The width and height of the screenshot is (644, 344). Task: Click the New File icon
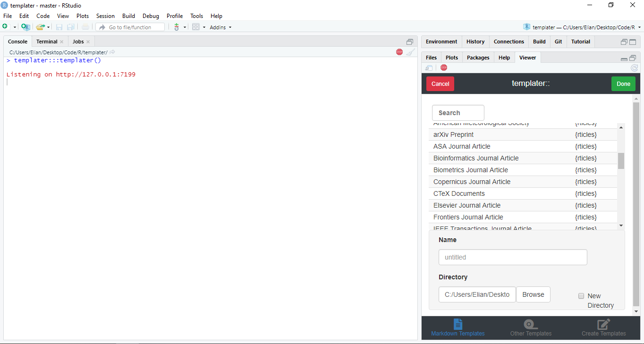[6, 27]
